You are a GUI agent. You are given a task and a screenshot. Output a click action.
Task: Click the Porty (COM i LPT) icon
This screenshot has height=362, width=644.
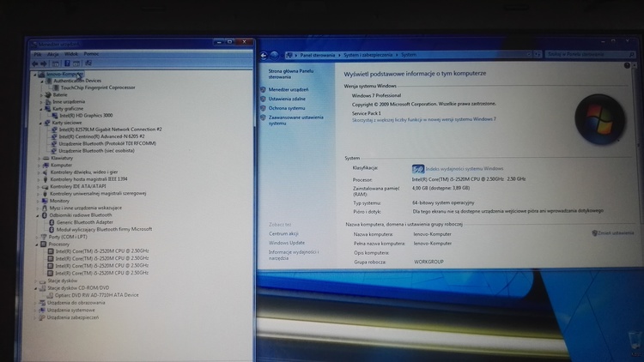(44, 237)
